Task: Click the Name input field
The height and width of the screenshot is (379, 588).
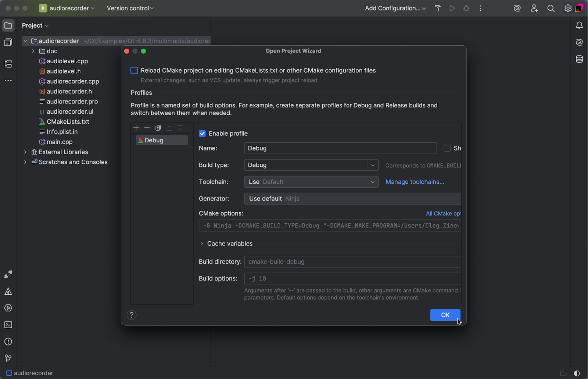Action: pyautogui.click(x=340, y=148)
